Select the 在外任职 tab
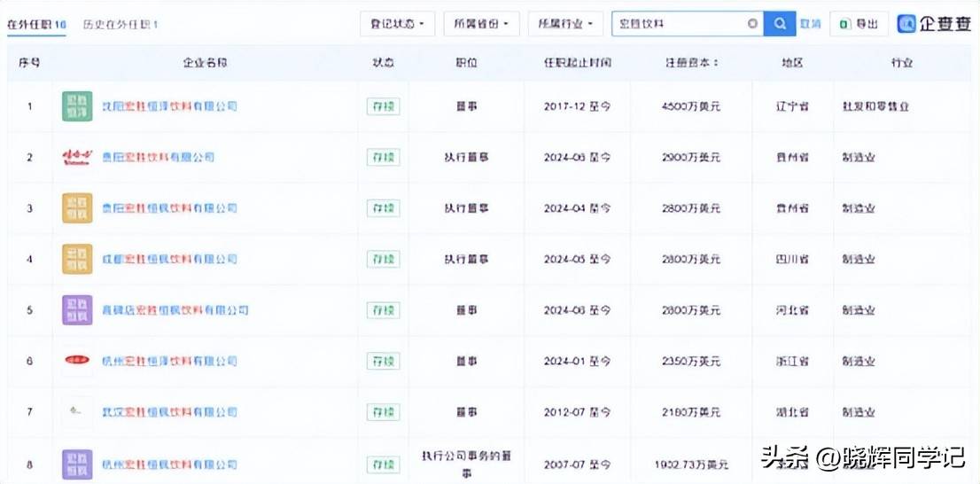Screen dimensions: 980x484 click(36, 25)
